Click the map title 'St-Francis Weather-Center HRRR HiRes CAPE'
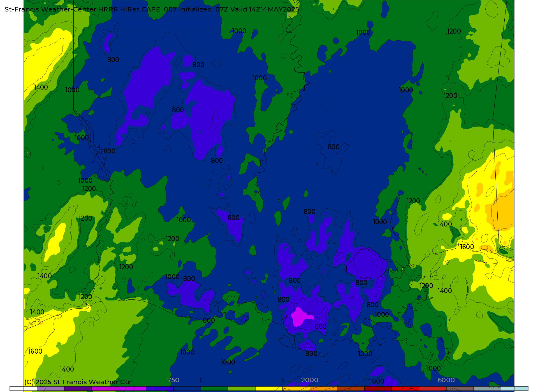 (82, 9)
